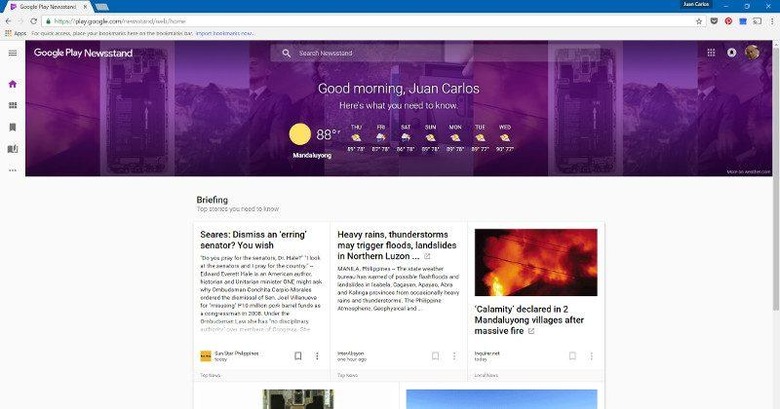The width and height of the screenshot is (780, 409).
Task: Click the SunStar Philippines source logo
Action: click(205, 356)
